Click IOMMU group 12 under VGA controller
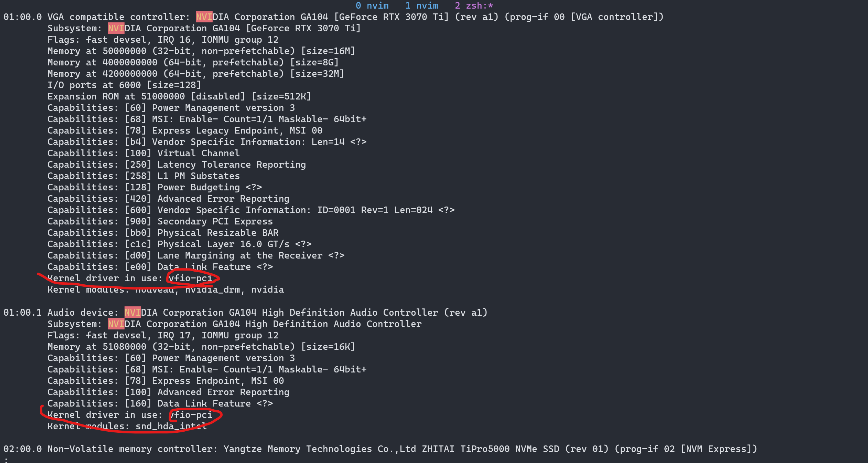 pyautogui.click(x=240, y=40)
